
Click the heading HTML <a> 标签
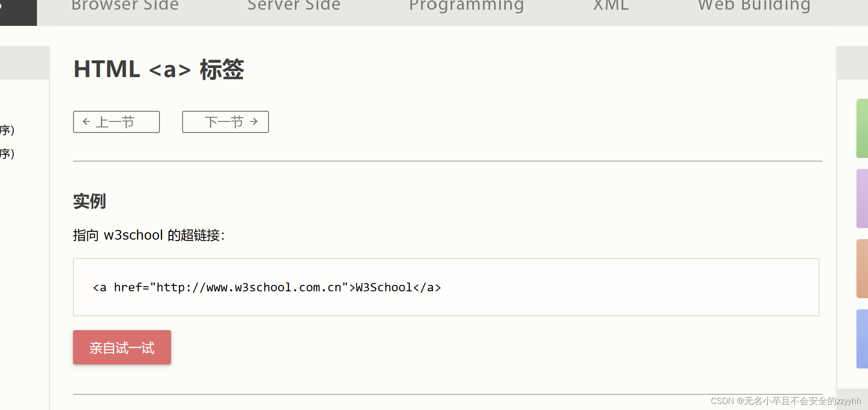coord(159,70)
